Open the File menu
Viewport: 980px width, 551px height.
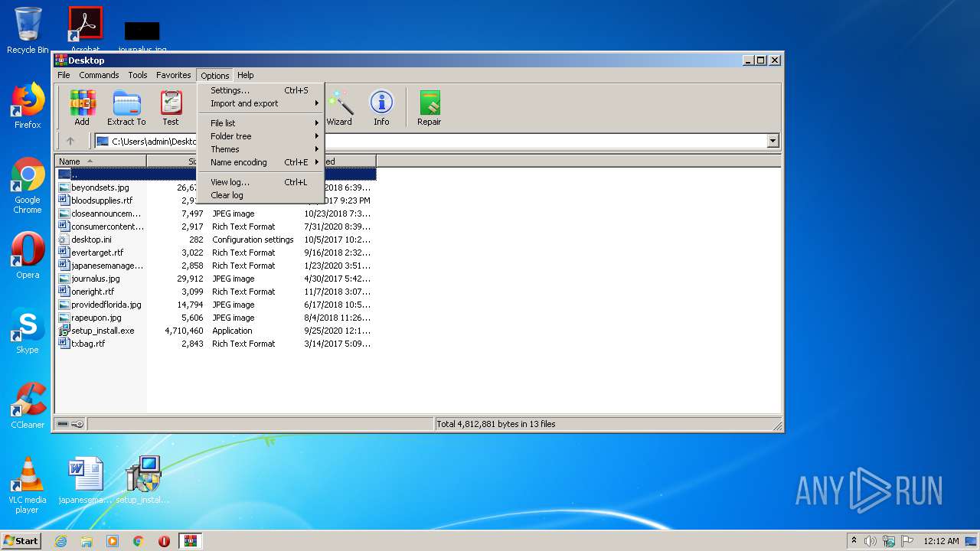64,75
